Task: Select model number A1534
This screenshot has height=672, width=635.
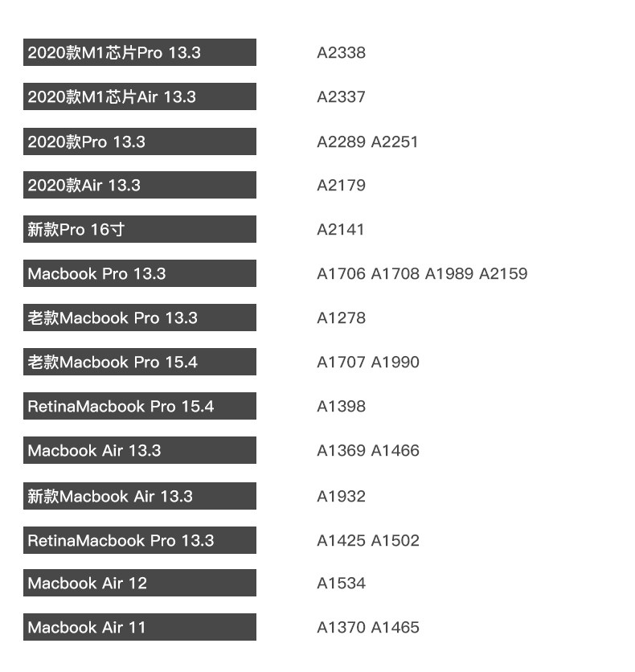Action: (x=341, y=584)
